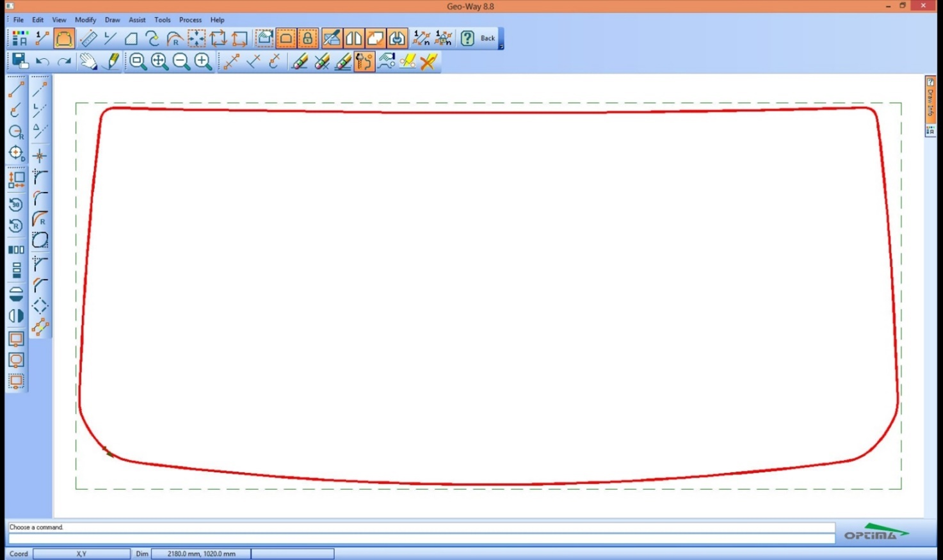Click the command input field
The image size is (943, 560).
pyautogui.click(x=421, y=538)
